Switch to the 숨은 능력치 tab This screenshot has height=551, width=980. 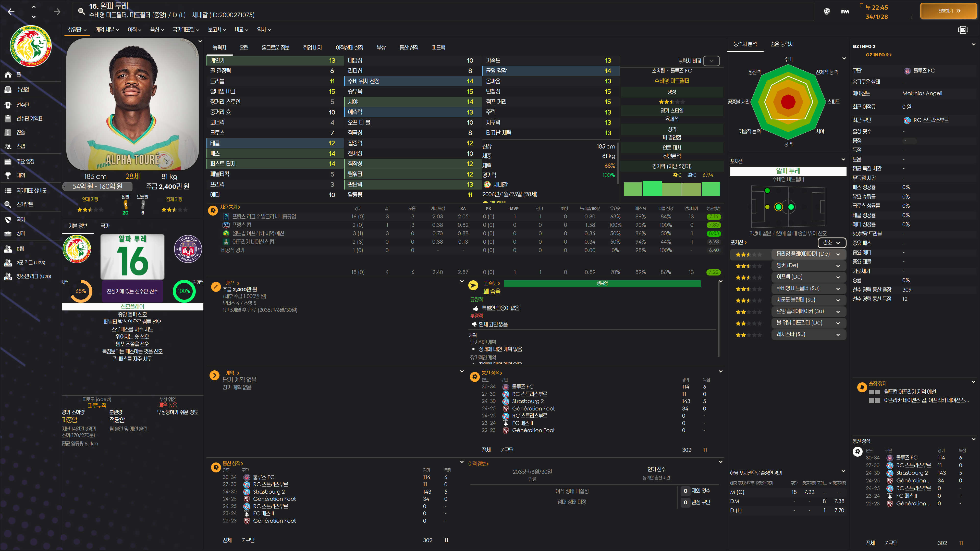(x=782, y=44)
